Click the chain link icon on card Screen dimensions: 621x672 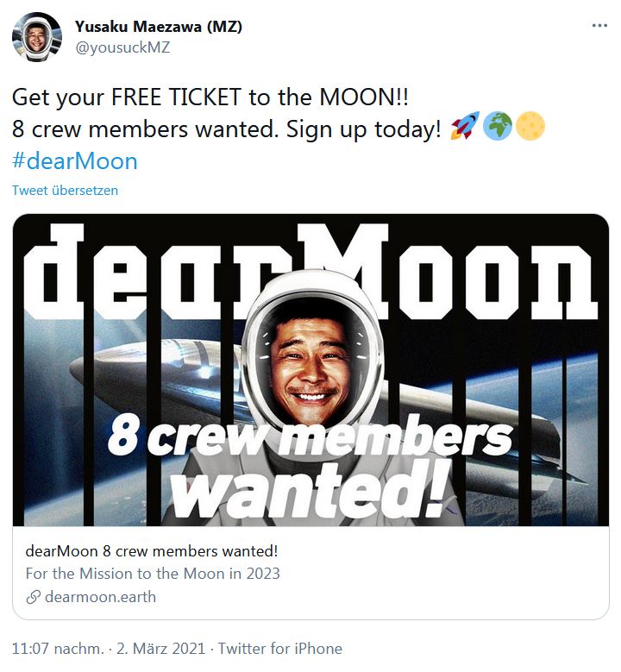tap(34, 597)
